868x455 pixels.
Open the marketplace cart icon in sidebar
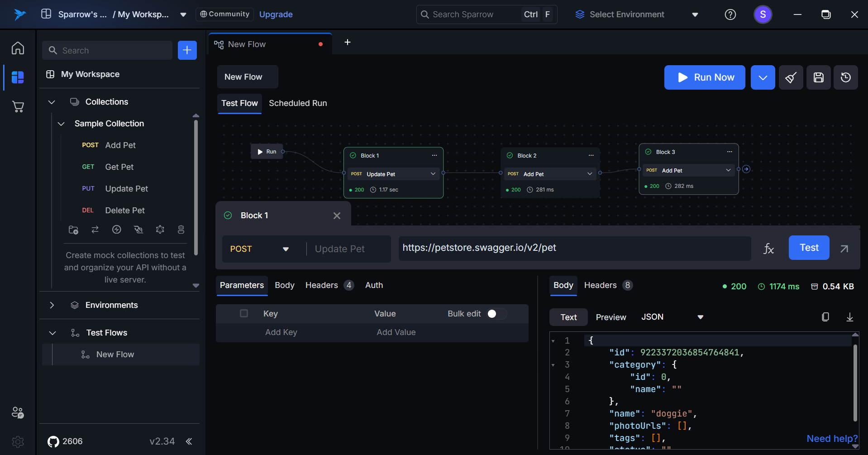[x=18, y=107]
